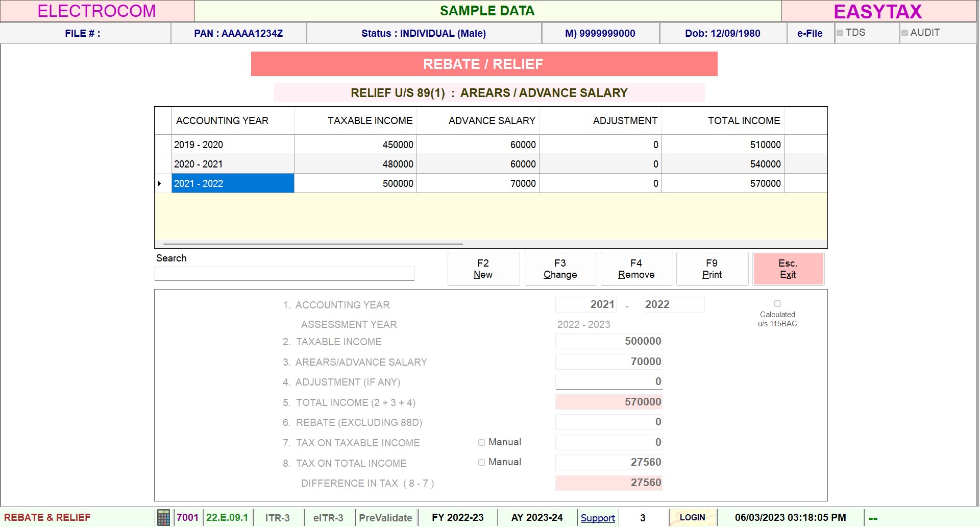Open the Support link
Screen dimensions: 980x527
pos(598,518)
